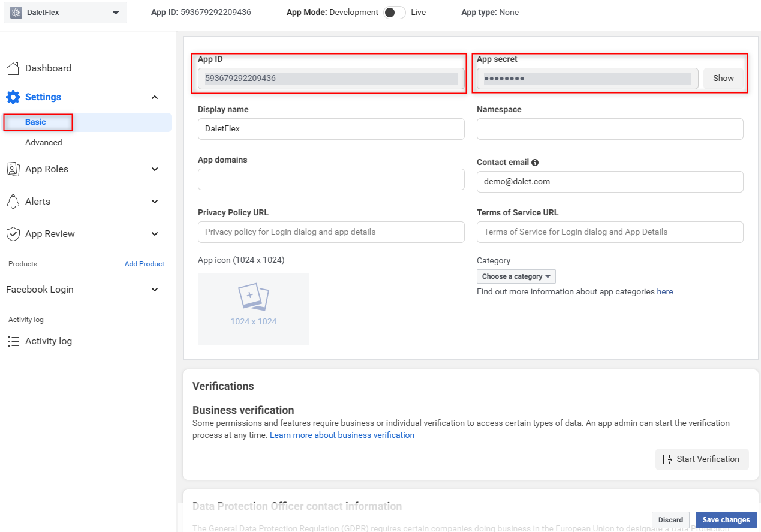Collapse the Settings section chevron
This screenshot has width=761, height=532.
pos(155,97)
